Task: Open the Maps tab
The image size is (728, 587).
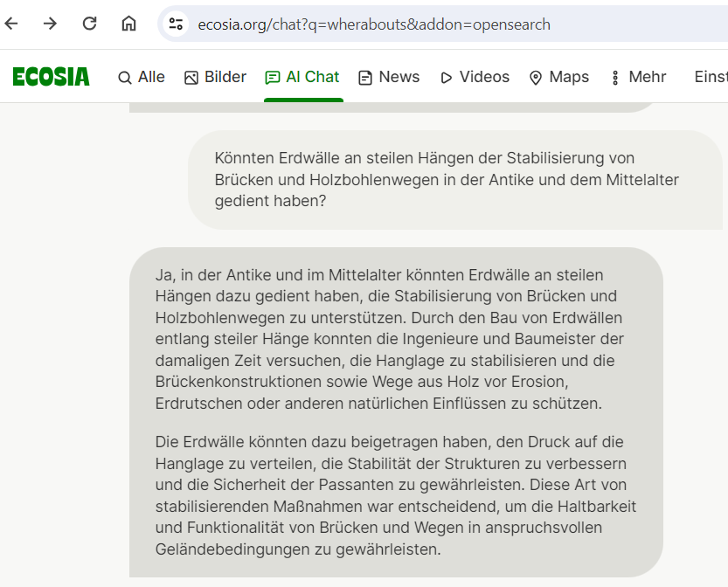Action: click(559, 77)
